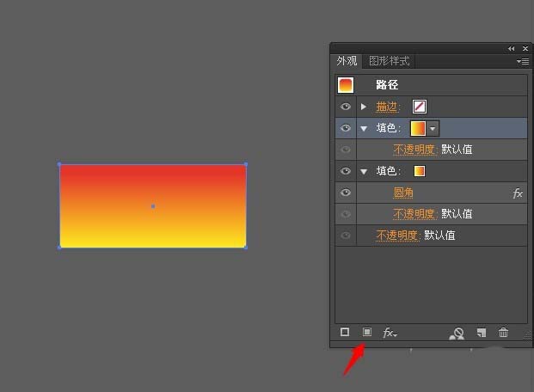The width and height of the screenshot is (534, 392).
Task: Collapse the highlighted 填色 row triangle
Action: (x=364, y=129)
